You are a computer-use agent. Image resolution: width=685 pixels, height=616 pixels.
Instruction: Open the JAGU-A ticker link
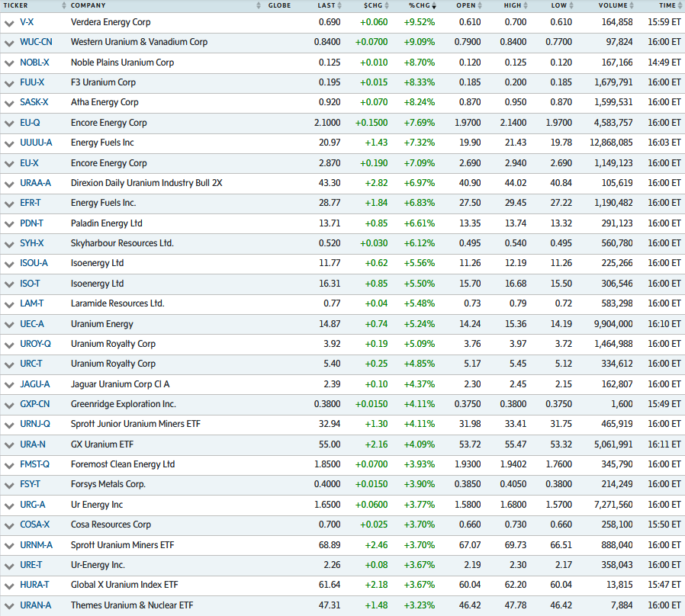point(35,384)
